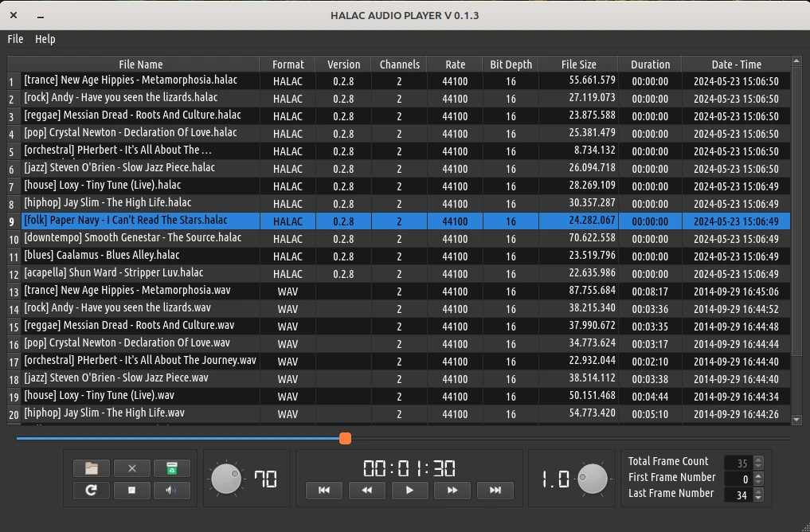810x532 pixels.
Task: Click the volume knob showing 70
Action: [x=226, y=479]
